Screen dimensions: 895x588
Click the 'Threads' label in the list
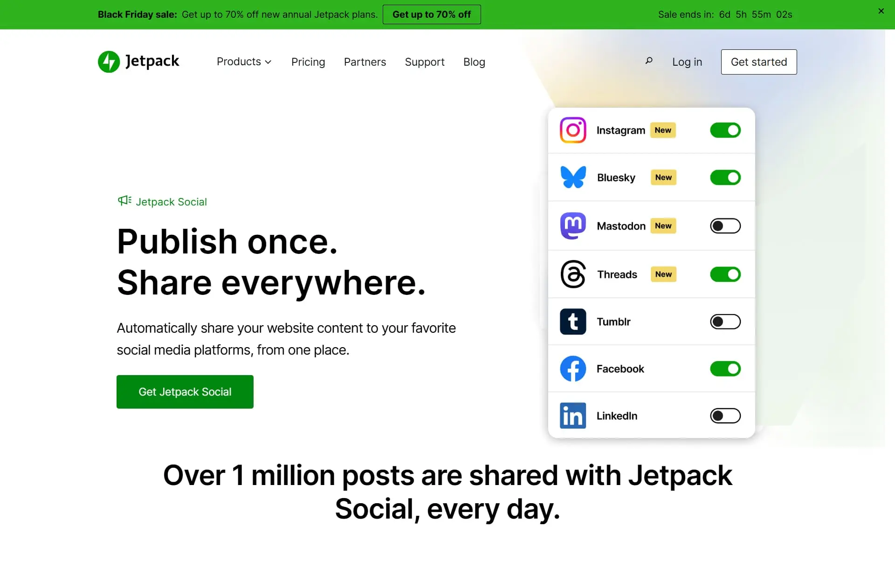(x=617, y=274)
